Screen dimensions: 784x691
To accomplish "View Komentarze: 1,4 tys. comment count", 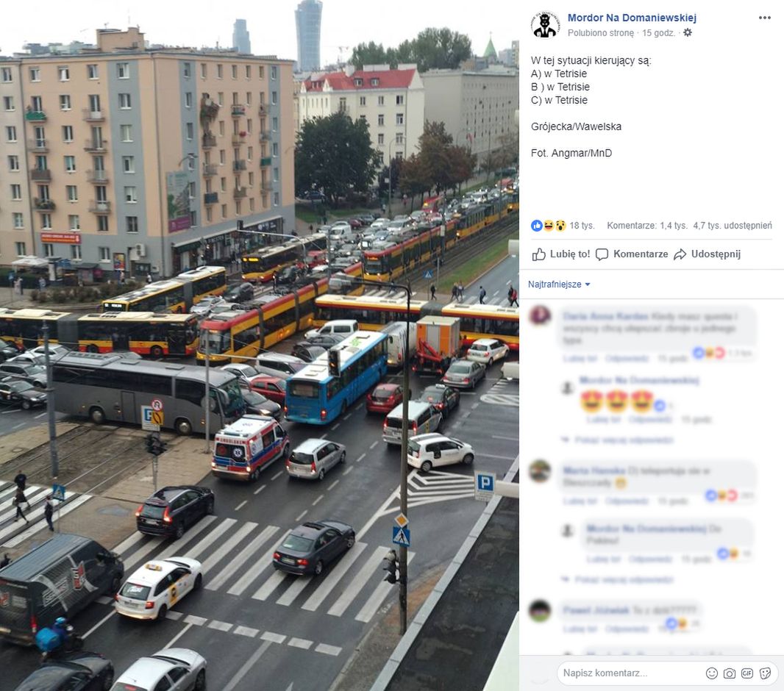I will coord(647,226).
